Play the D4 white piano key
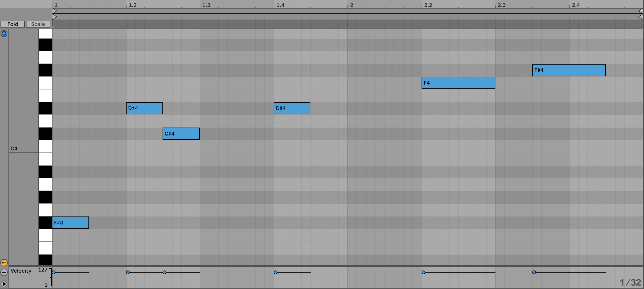This screenshot has height=289, width=644. (45, 121)
